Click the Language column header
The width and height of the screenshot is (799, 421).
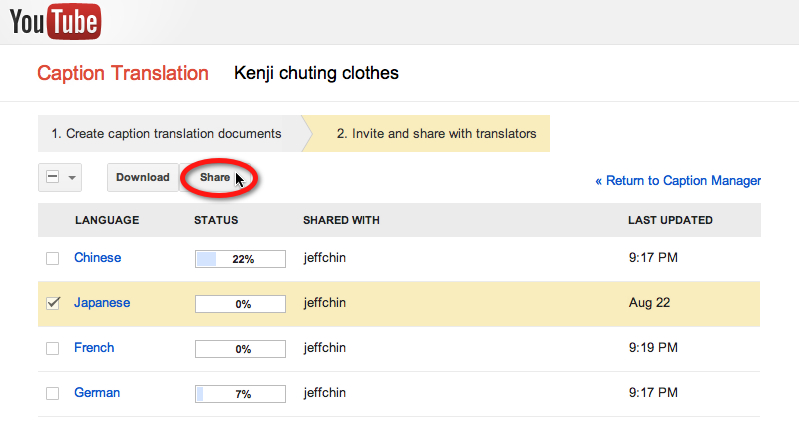pyautogui.click(x=106, y=220)
